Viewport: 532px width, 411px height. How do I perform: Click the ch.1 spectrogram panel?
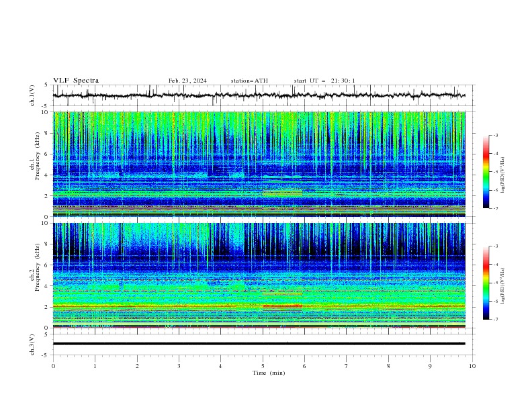coord(259,164)
